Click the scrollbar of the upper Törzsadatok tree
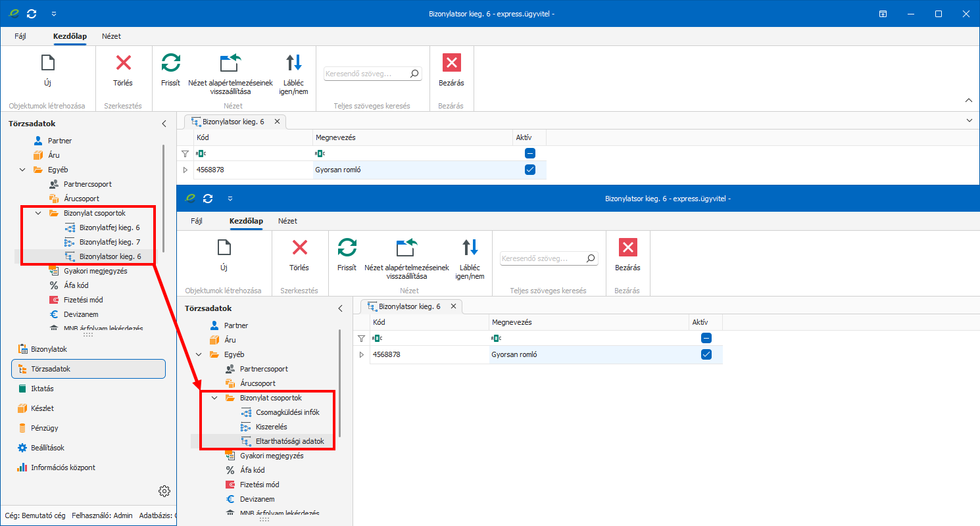Viewport: 980px width, 526px height. click(x=163, y=197)
